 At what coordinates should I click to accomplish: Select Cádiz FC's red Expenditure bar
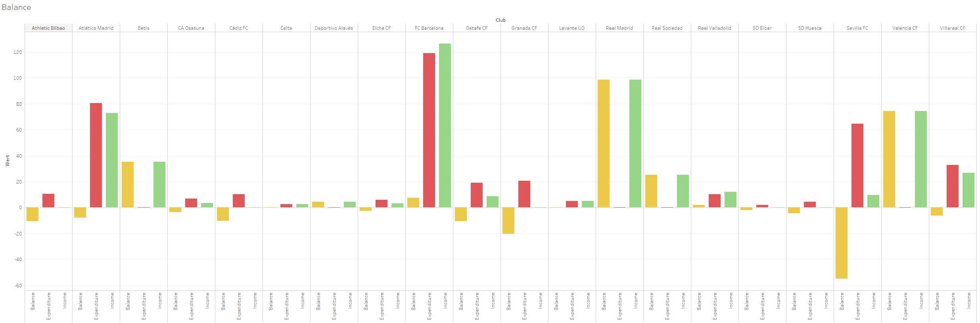pyautogui.click(x=239, y=201)
